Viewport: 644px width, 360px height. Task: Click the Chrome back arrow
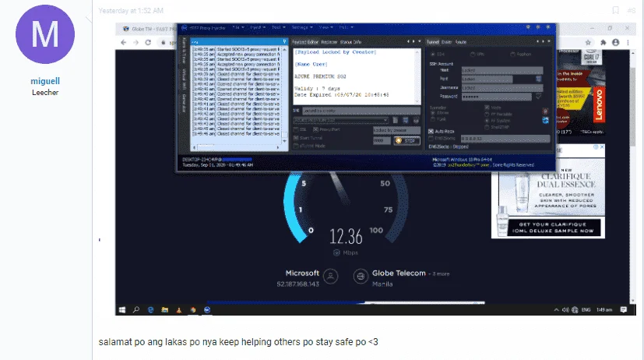(x=123, y=42)
